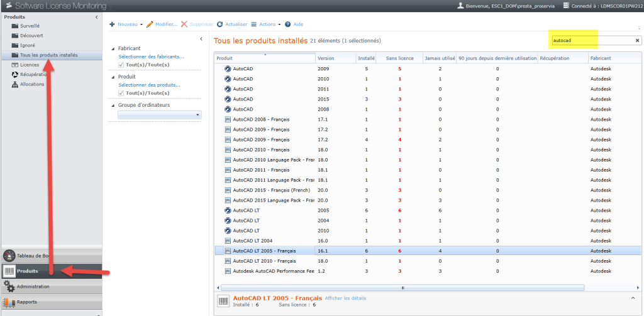
Task: Open the Allocations item icon
Action: [15, 84]
